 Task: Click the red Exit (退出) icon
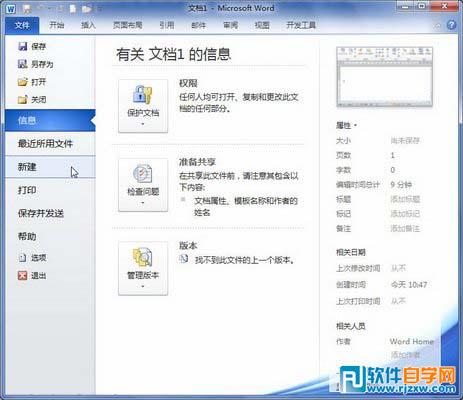[x=22, y=275]
